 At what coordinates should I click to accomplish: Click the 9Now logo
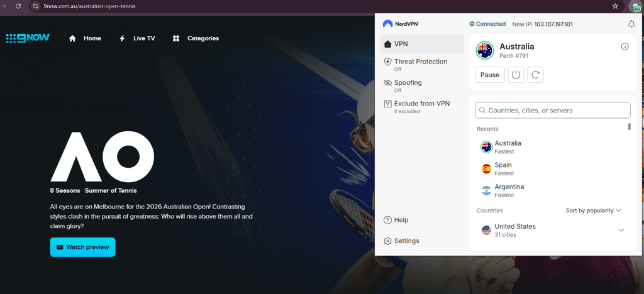coord(28,38)
